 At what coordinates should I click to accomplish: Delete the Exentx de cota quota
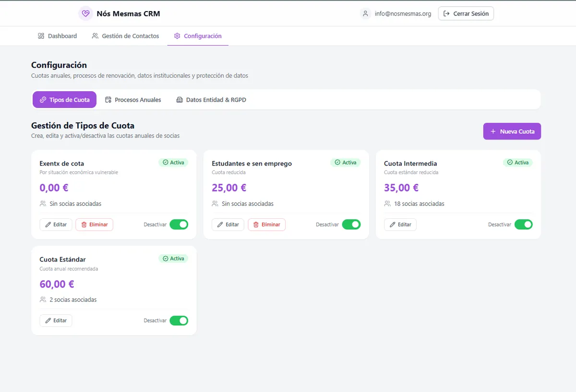point(94,225)
